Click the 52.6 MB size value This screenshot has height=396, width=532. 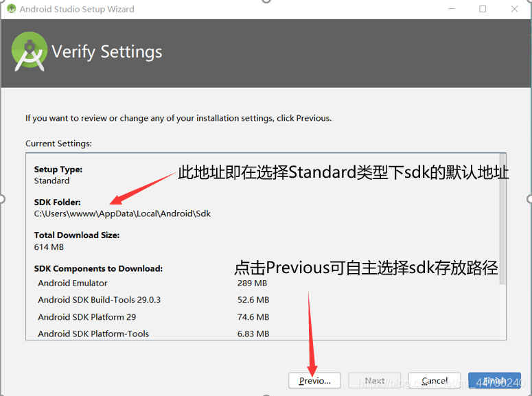click(x=253, y=300)
